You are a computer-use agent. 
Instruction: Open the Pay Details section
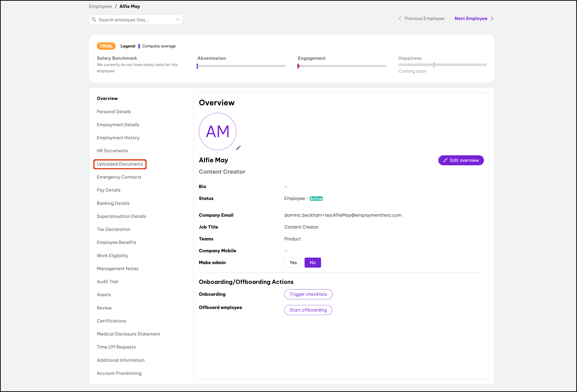(x=108, y=190)
